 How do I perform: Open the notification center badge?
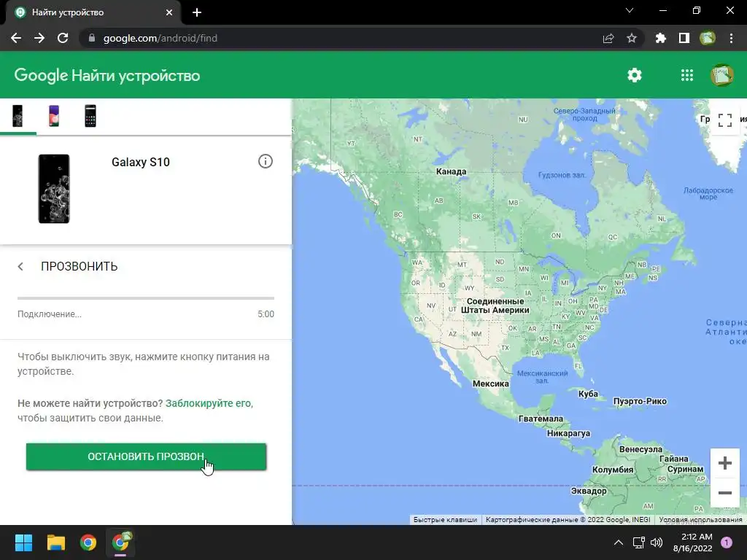click(727, 542)
